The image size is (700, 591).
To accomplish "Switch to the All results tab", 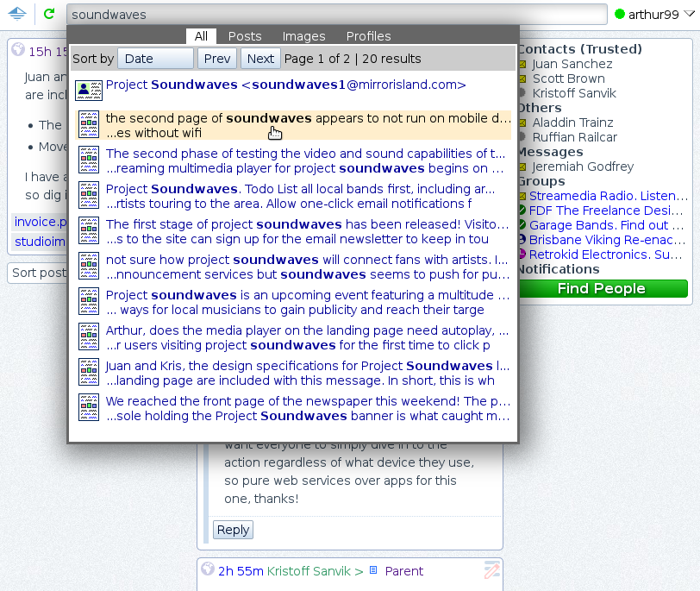I will pos(201,36).
